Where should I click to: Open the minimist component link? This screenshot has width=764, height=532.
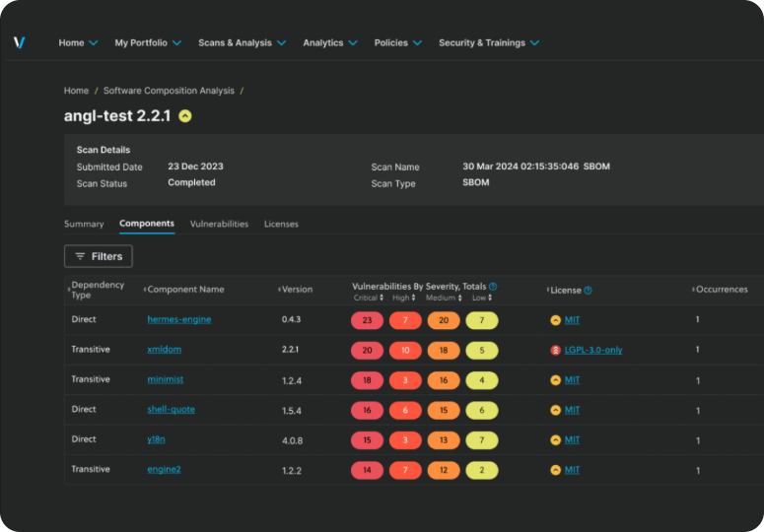tap(166, 379)
